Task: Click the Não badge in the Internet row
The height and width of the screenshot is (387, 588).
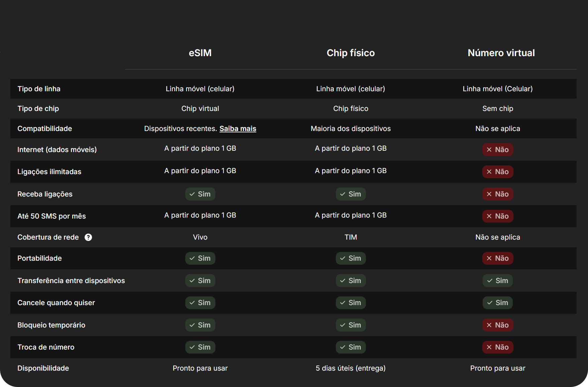Action: [497, 150]
